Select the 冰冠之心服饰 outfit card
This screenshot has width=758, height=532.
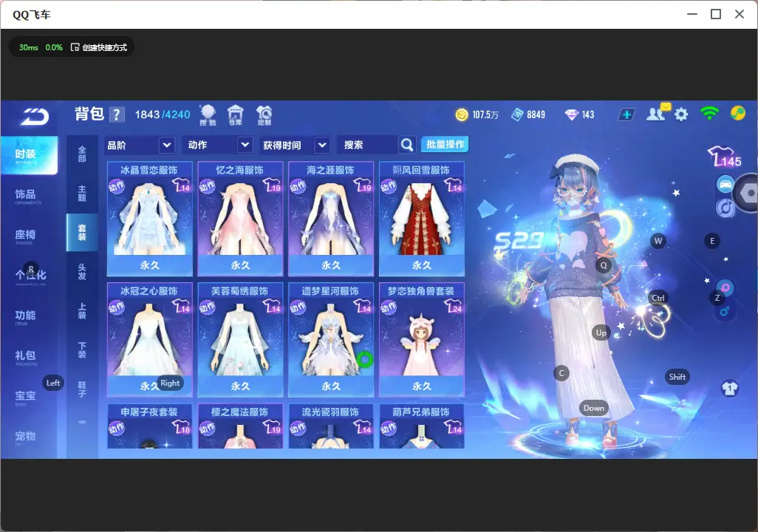pos(150,339)
